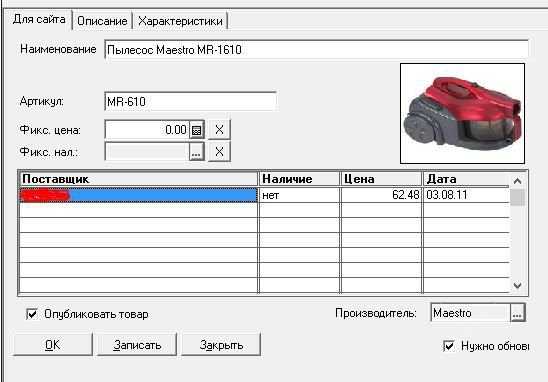Click the availability cell нет
This screenshot has width=548, height=382.
[299, 195]
